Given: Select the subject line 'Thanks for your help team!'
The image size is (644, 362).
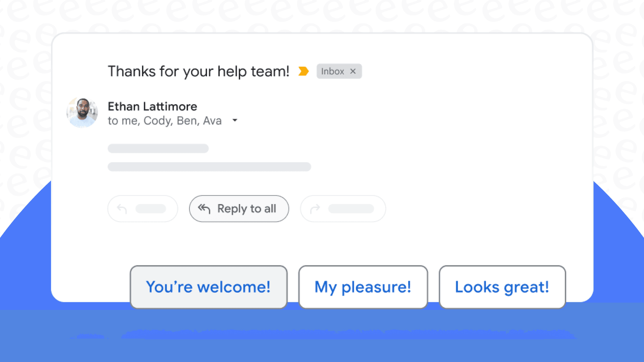Looking at the screenshot, I should click(x=199, y=71).
